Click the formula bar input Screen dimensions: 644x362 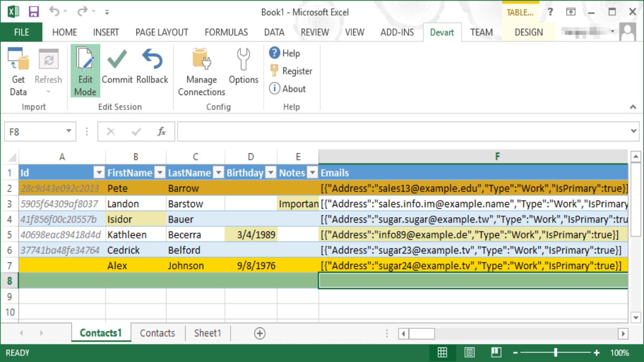[x=403, y=132]
